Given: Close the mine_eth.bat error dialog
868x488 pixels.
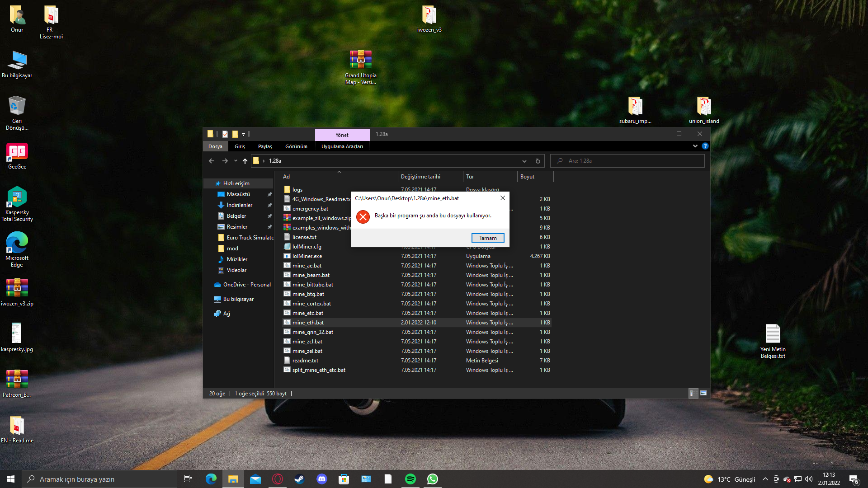Looking at the screenshot, I should point(502,198).
